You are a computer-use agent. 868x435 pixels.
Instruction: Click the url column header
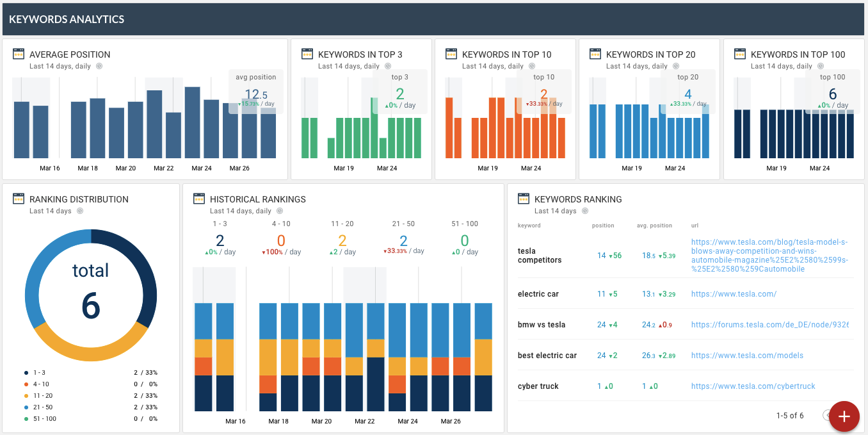tap(695, 226)
